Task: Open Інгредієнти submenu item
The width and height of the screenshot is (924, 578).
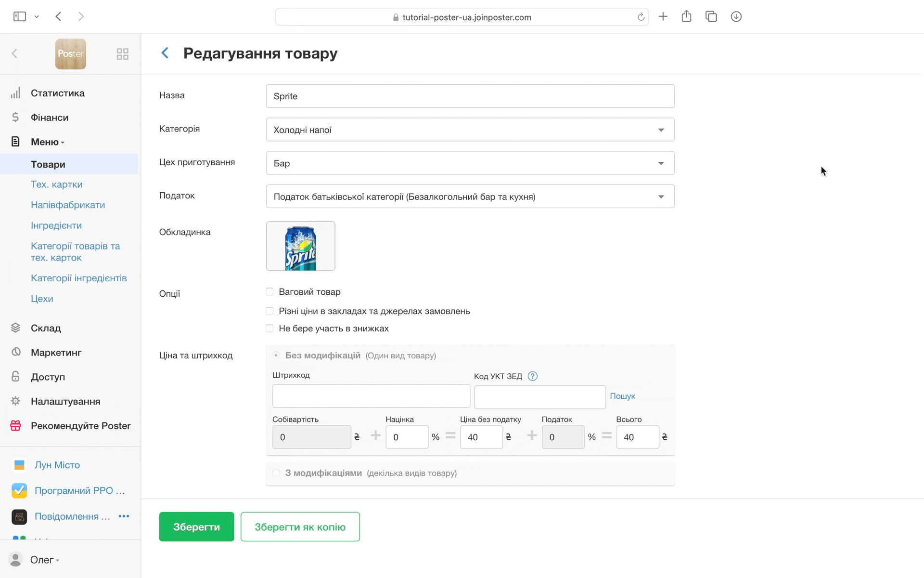Action: (56, 225)
